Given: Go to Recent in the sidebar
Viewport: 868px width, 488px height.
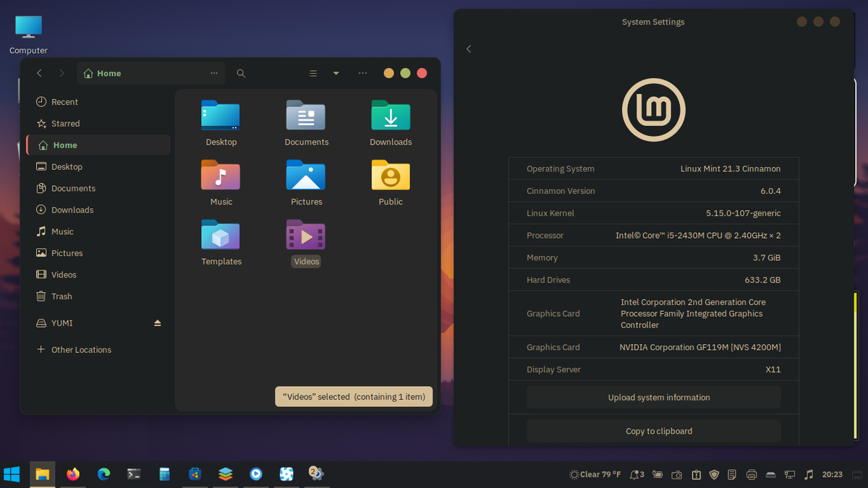Looking at the screenshot, I should point(64,102).
